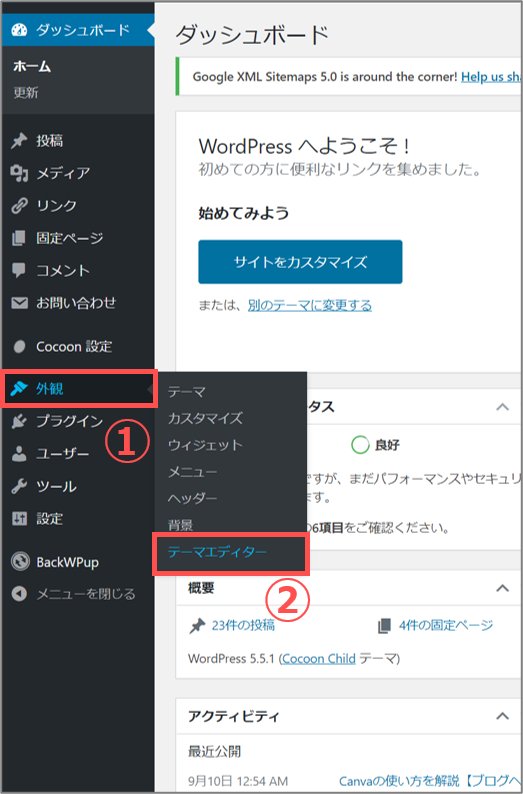Image resolution: width=523 pixels, height=794 pixels.
Task: Collapse the アクティビティ panel chevron
Action: click(x=502, y=716)
